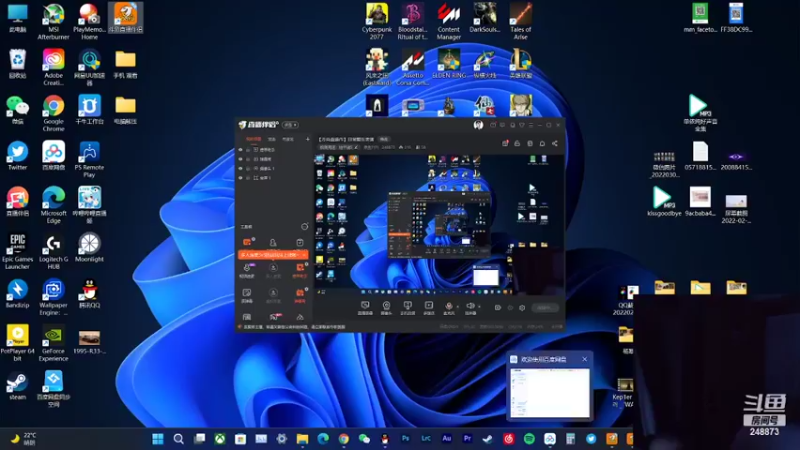The width and height of the screenshot is (800, 450).
Task: Click tag button beside room title
Action: [x=384, y=139]
